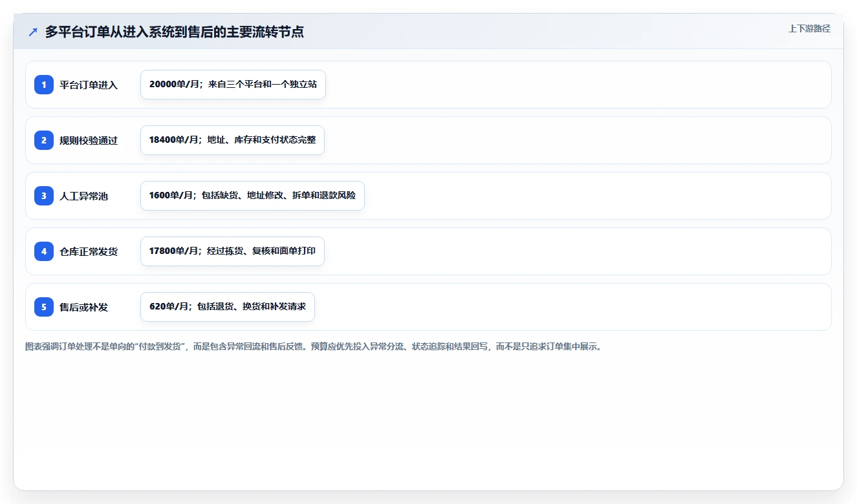This screenshot has height=504, width=857.
Task: Click the step 4 number badge
Action: pos(44,251)
